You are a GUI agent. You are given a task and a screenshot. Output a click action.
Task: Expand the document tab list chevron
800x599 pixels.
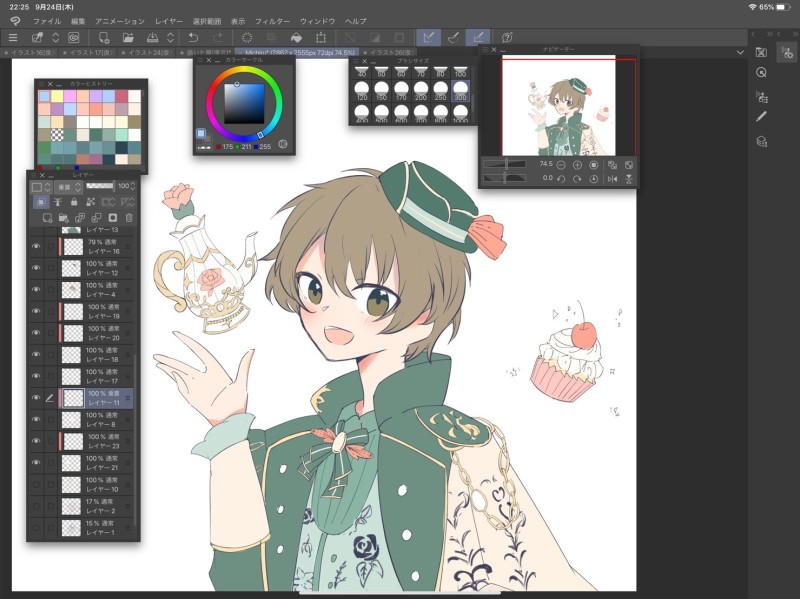[740, 52]
